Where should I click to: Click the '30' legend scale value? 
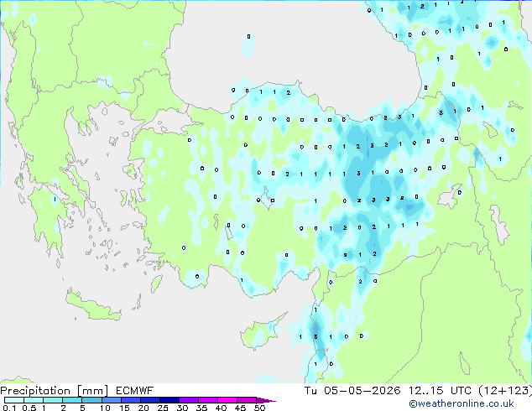click(x=182, y=408)
